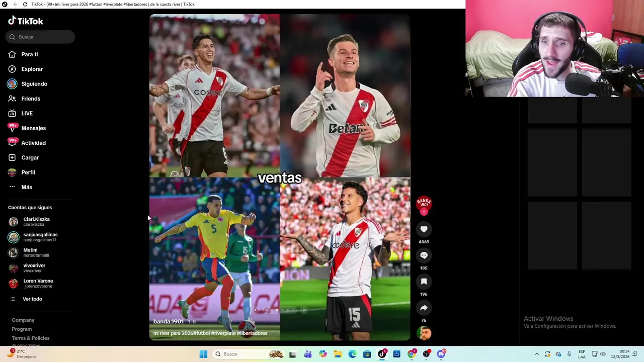Click the #libertadores hashtag in caption
The image size is (644, 362).
[x=252, y=333]
